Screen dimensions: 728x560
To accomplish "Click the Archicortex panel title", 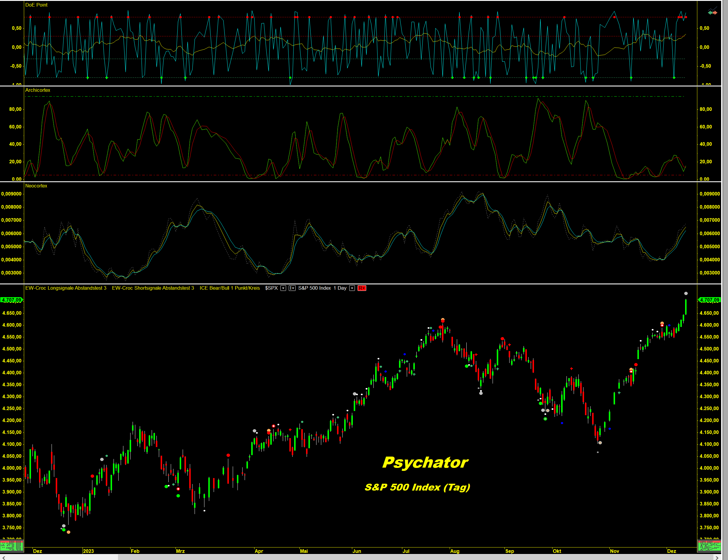I will tap(38, 90).
